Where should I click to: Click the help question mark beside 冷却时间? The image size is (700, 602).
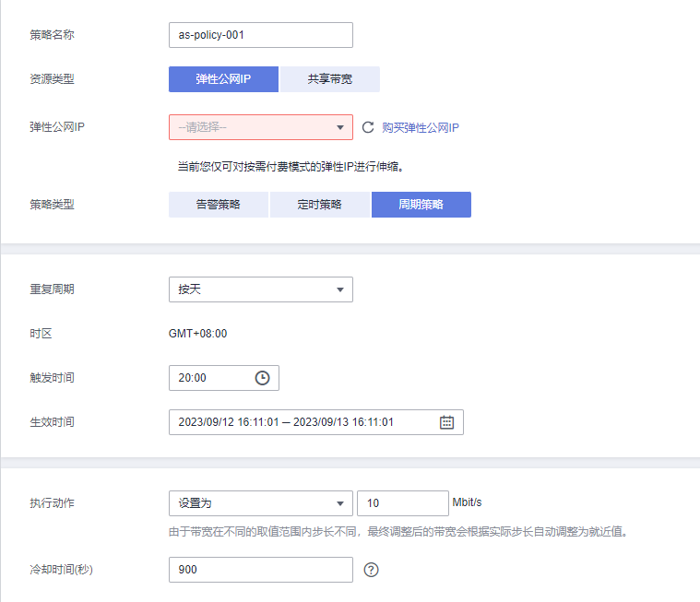(372, 570)
